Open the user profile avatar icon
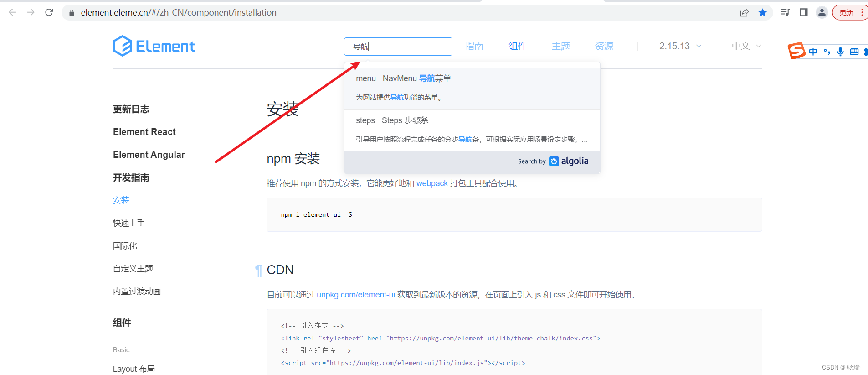Viewport: 868px width, 375px height. click(822, 12)
